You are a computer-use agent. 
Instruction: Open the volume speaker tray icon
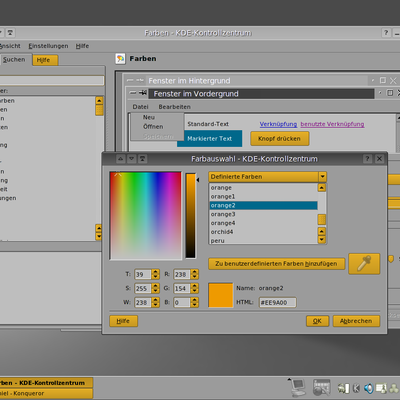[x=368, y=388]
